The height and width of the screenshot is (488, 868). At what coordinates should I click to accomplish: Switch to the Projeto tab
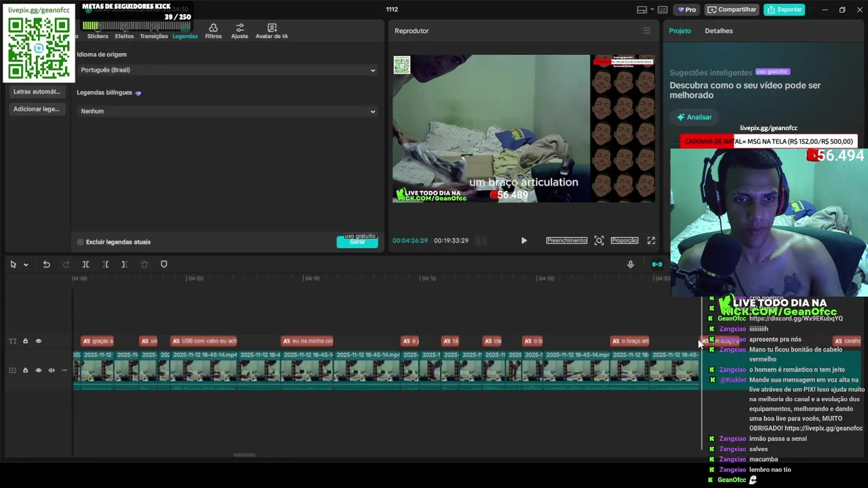point(679,31)
